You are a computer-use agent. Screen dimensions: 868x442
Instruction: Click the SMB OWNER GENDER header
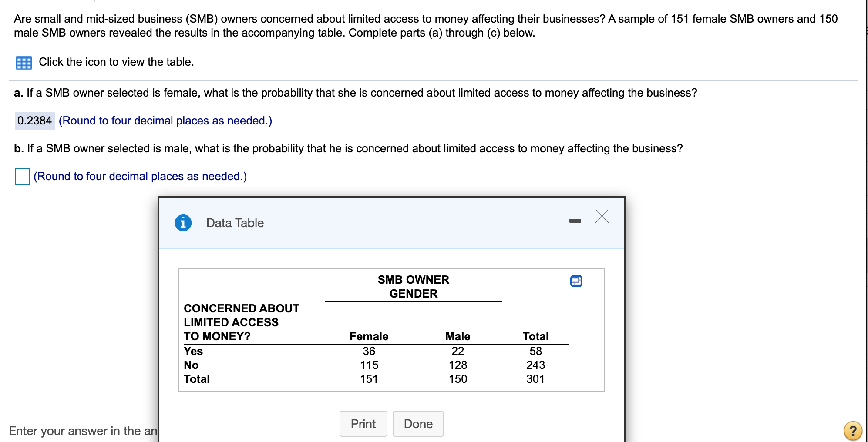413,286
